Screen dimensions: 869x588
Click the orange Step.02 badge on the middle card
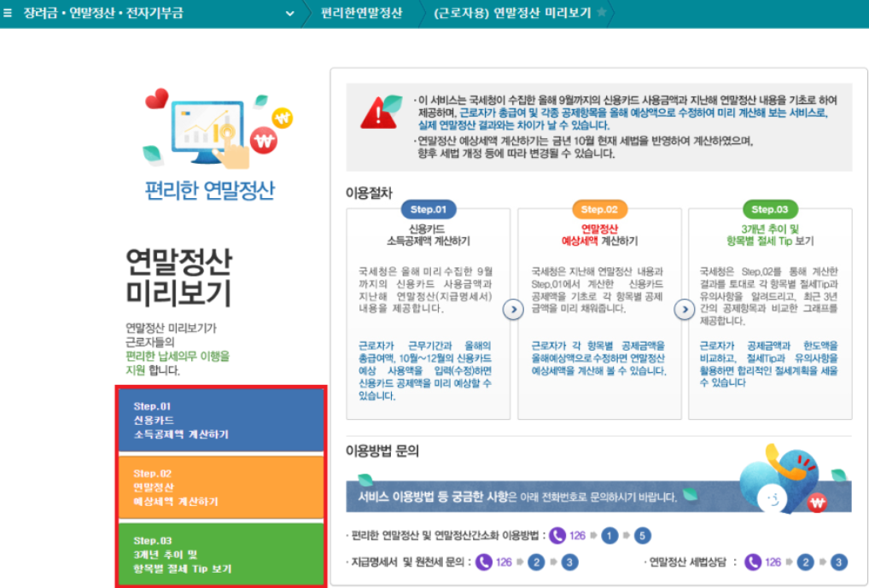click(598, 210)
